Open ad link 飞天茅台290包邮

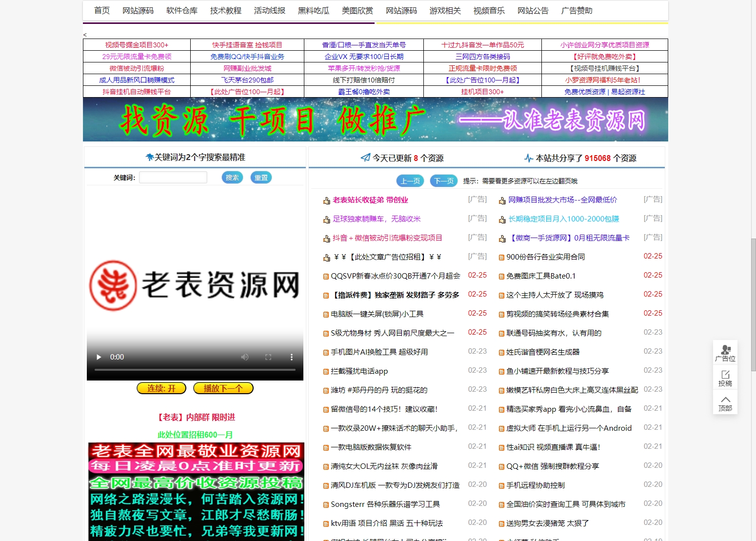[247, 80]
